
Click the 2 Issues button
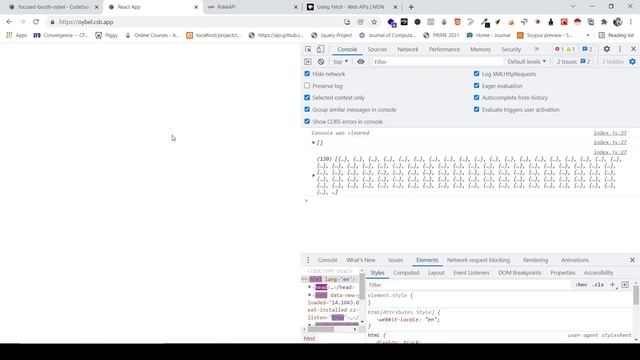pos(573,62)
